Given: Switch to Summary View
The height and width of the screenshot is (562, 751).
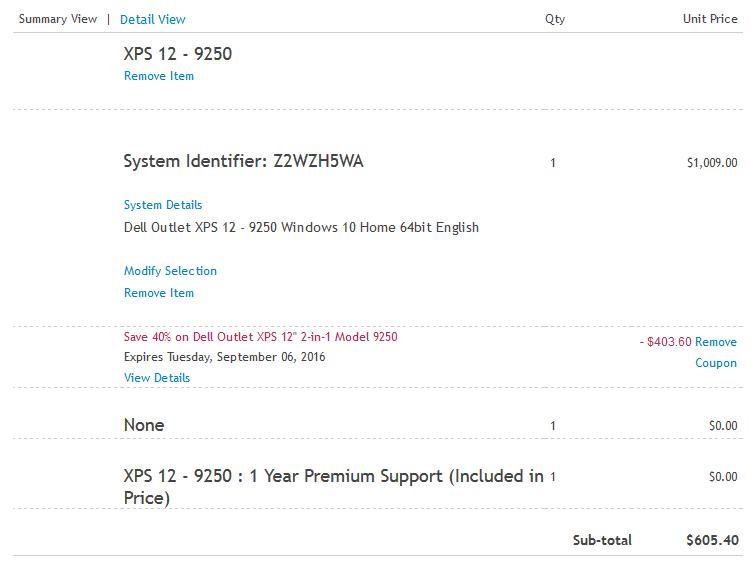Looking at the screenshot, I should 58,19.
